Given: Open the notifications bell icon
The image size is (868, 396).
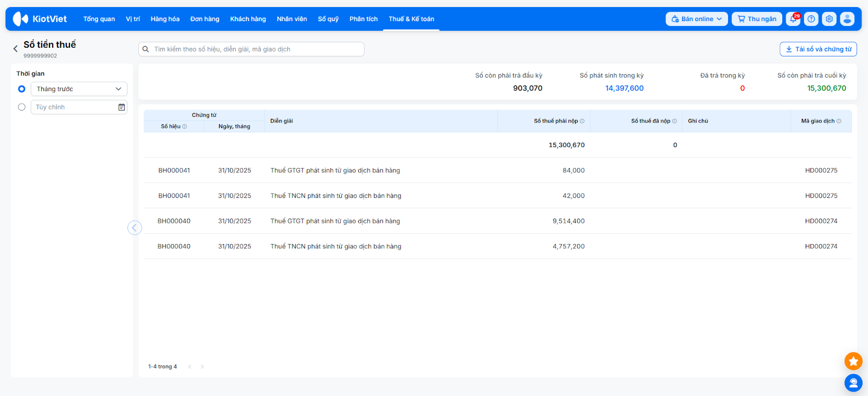Looking at the screenshot, I should tap(793, 19).
